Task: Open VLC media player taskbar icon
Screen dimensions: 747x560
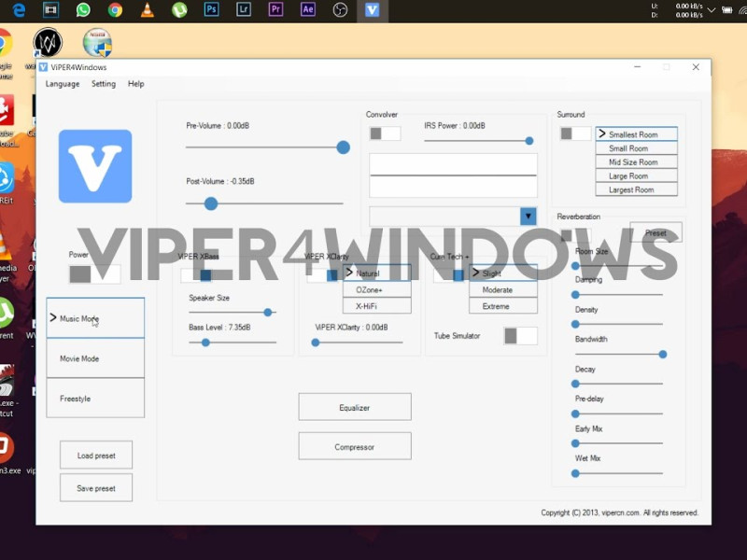Action: pyautogui.click(x=148, y=10)
